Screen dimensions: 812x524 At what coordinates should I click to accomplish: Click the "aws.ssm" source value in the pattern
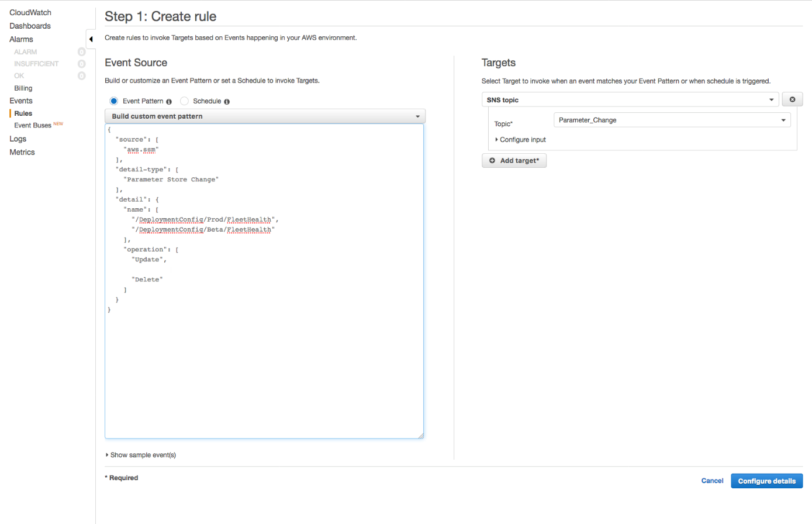coord(141,150)
